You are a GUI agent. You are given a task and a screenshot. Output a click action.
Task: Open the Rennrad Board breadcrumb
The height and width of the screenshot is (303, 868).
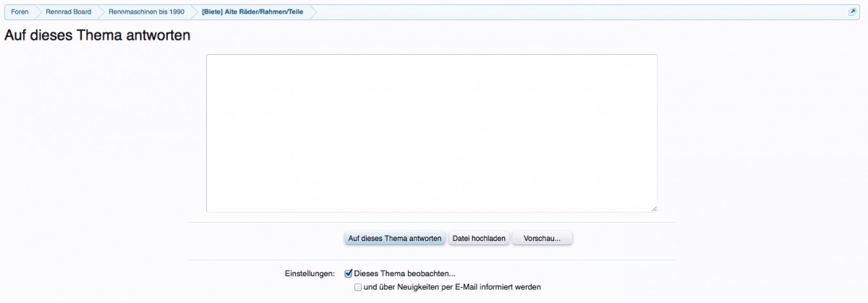[68, 12]
